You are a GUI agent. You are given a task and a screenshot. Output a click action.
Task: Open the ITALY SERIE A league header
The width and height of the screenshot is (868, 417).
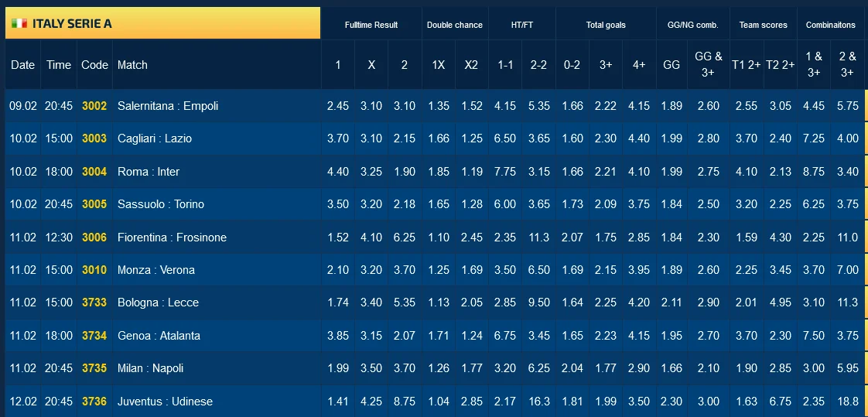(72, 23)
